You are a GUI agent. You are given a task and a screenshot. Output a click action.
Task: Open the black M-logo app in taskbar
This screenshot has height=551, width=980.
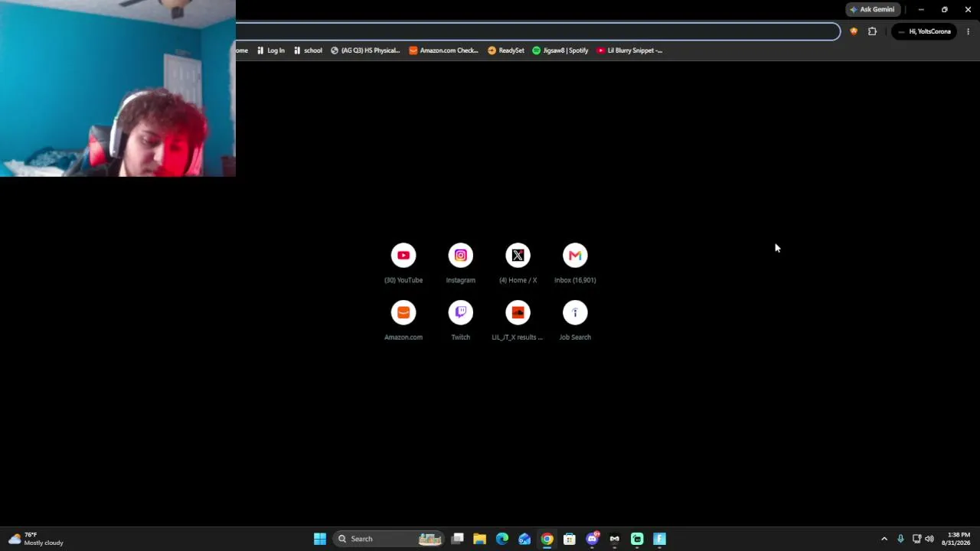(614, 539)
